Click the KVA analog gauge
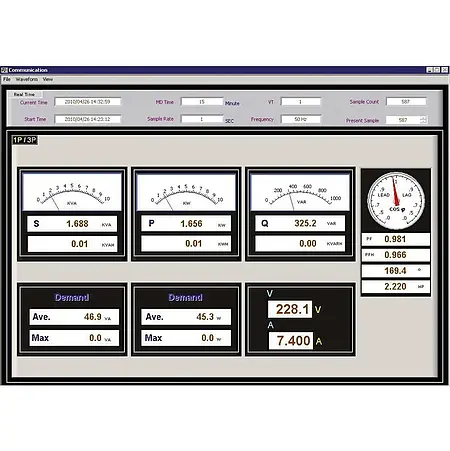This screenshot has height=451, width=450. click(72, 192)
